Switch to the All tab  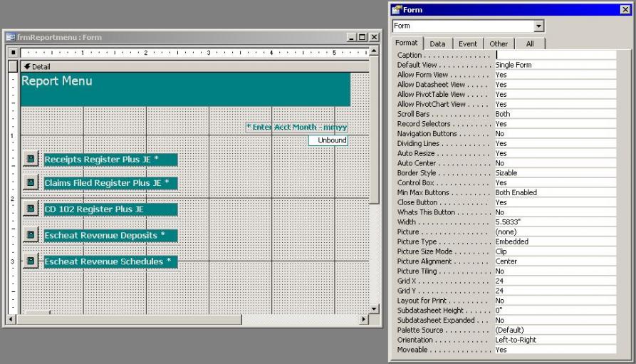(530, 44)
